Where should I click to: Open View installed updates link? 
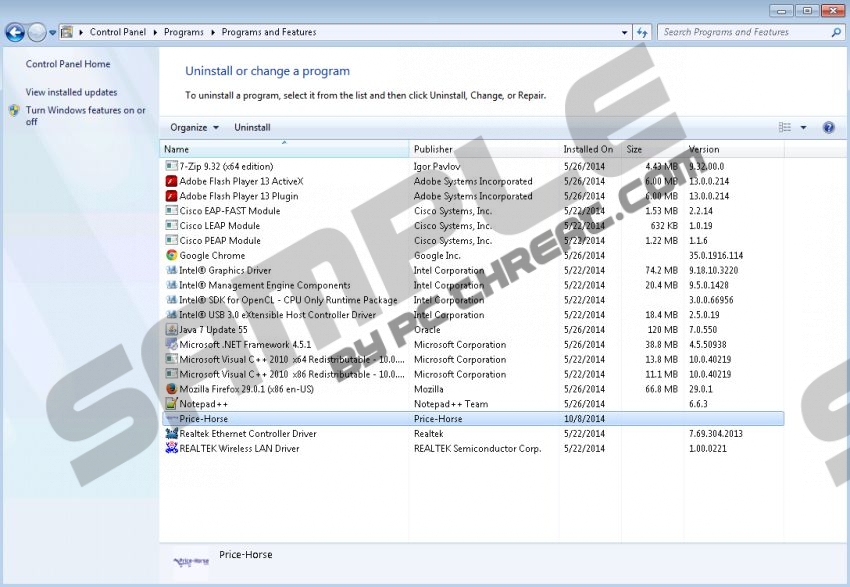pyautogui.click(x=71, y=92)
